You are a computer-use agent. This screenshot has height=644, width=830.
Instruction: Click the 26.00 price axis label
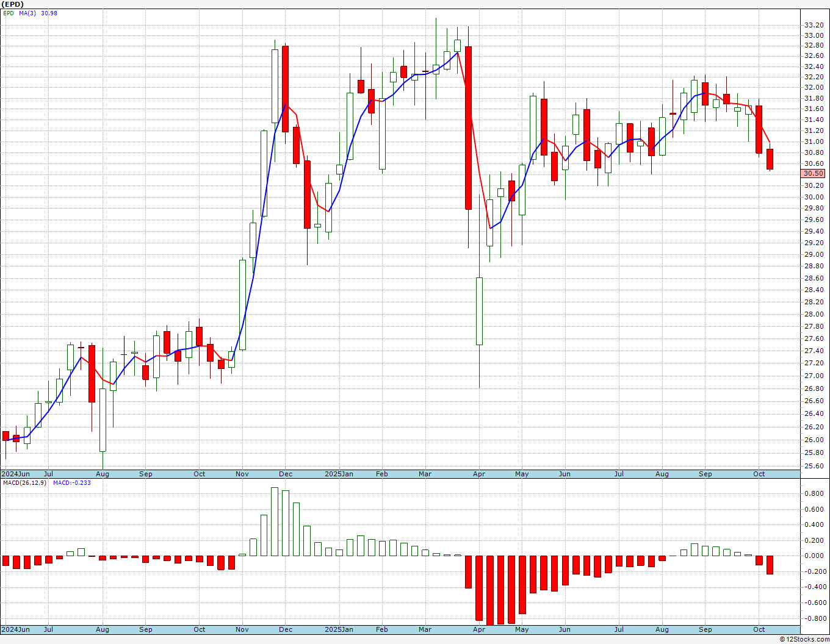(x=814, y=440)
